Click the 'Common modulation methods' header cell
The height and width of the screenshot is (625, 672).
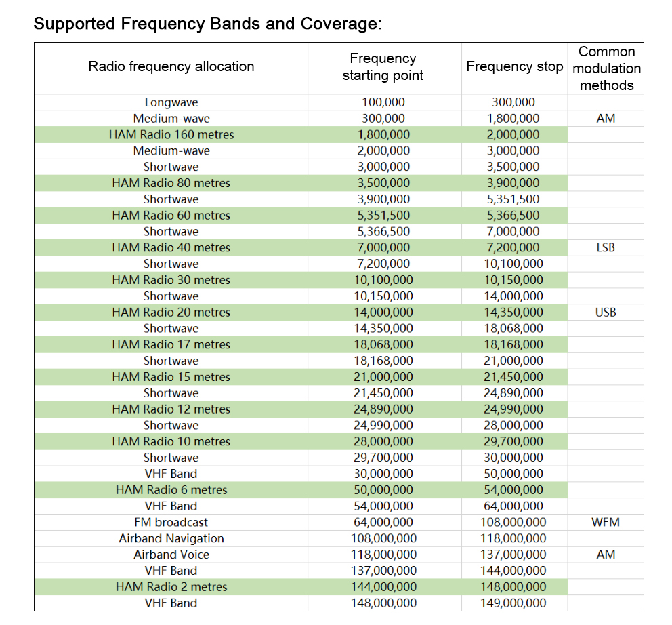[606, 68]
